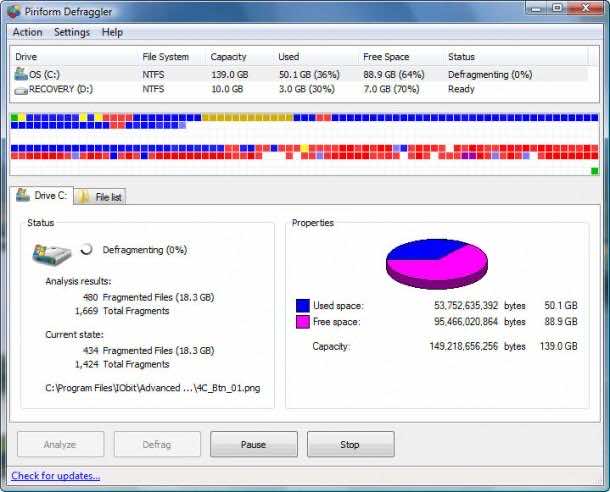
Task: Open the Help menu
Action: (x=113, y=32)
